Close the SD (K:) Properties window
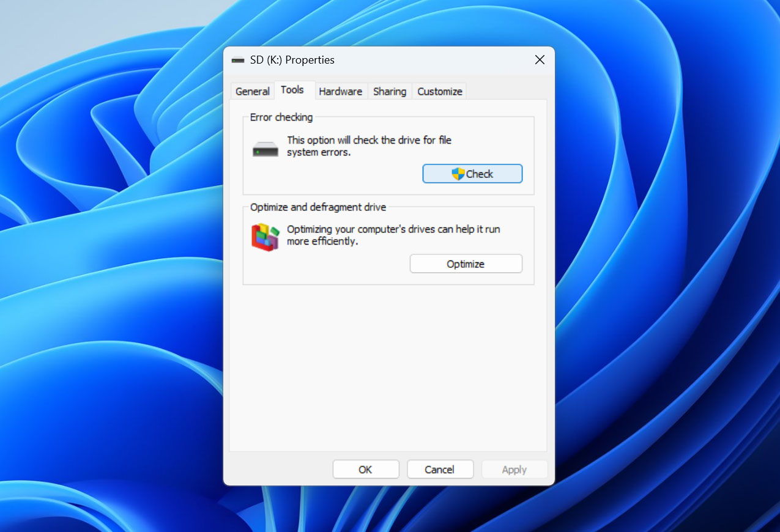780x532 pixels. tap(540, 60)
